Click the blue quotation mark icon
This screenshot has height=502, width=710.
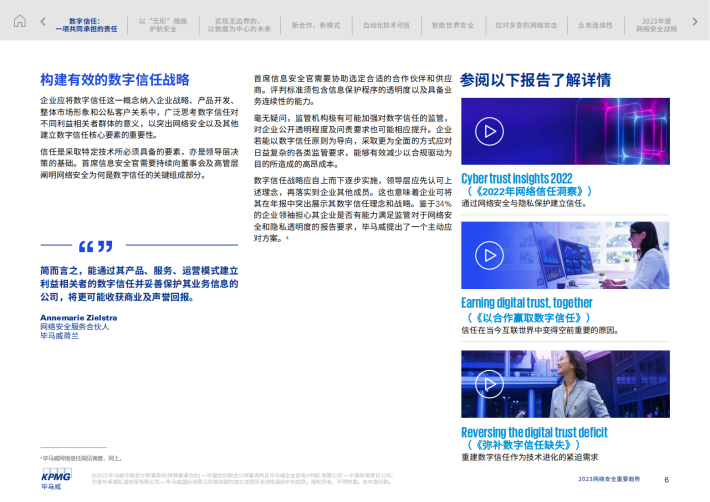(x=96, y=247)
